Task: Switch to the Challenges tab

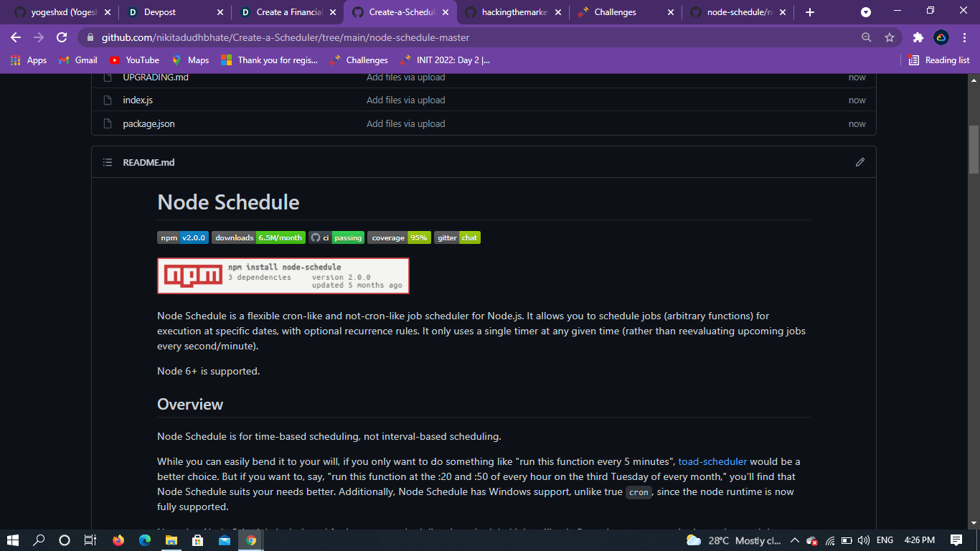Action: 626,12
